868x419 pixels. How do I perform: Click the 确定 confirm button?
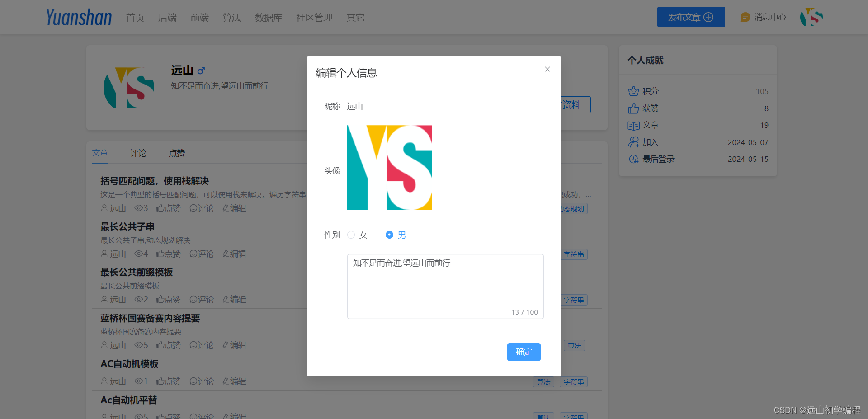(x=524, y=352)
